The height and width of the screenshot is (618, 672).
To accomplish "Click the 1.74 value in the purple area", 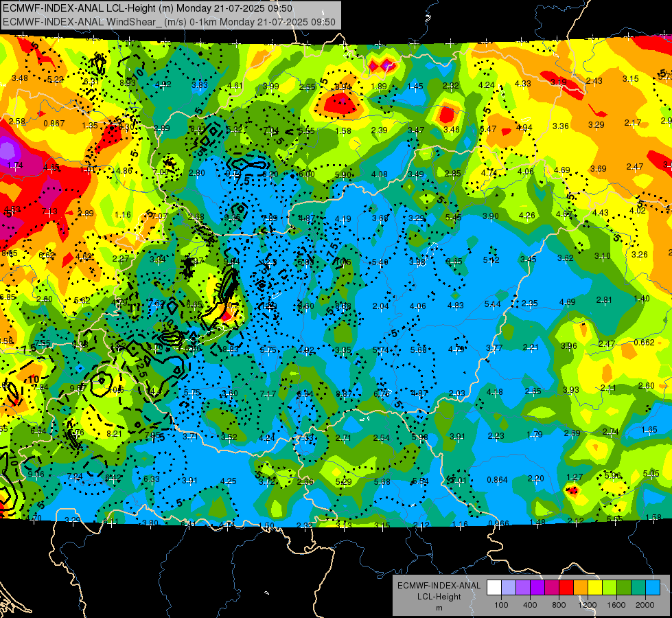I will (x=15, y=165).
